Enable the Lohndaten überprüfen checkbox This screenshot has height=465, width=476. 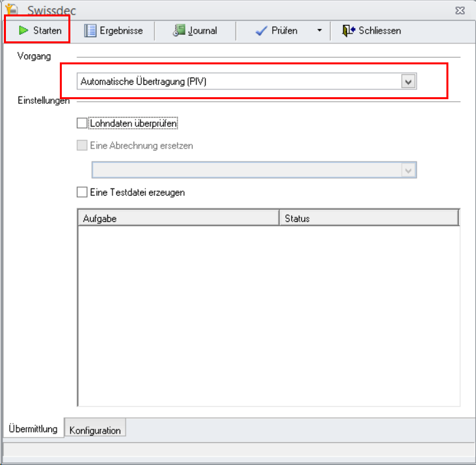click(x=82, y=123)
